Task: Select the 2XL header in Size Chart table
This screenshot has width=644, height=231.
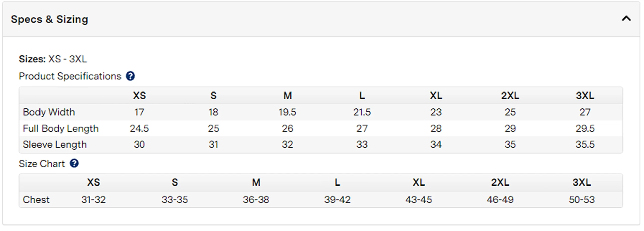Action: pyautogui.click(x=500, y=182)
